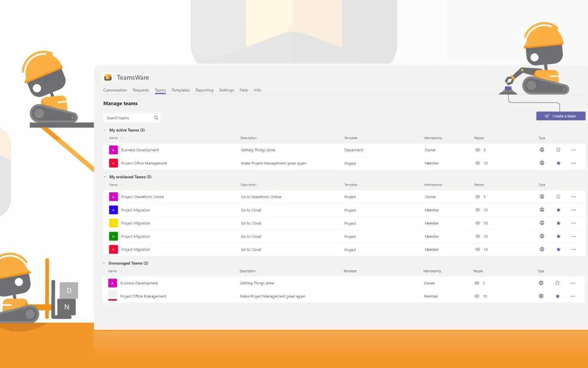Image resolution: width=588 pixels, height=368 pixels.
Task: Open more options for active Business Development team
Action: [574, 150]
